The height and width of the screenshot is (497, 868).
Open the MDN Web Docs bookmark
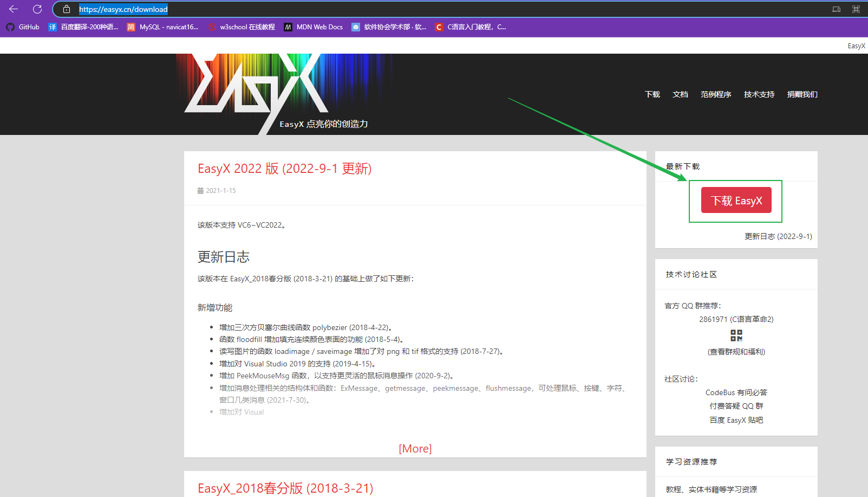pyautogui.click(x=314, y=27)
